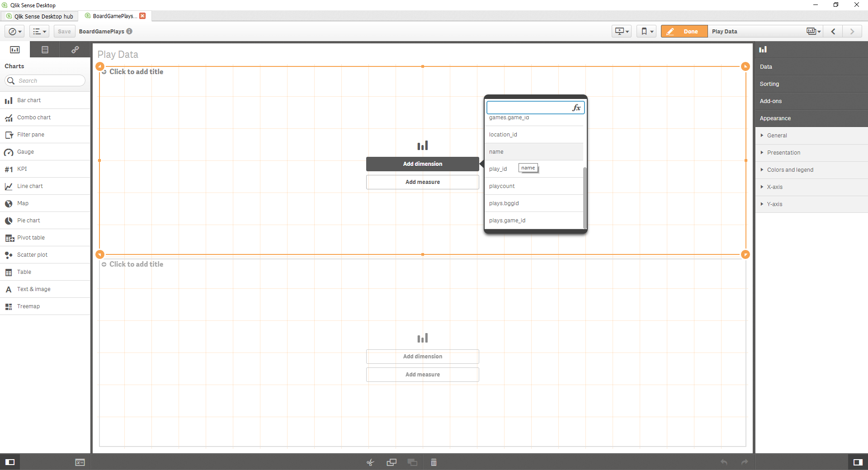Expand the General appearance section
Viewport: 868px width, 470px height.
[777, 136]
